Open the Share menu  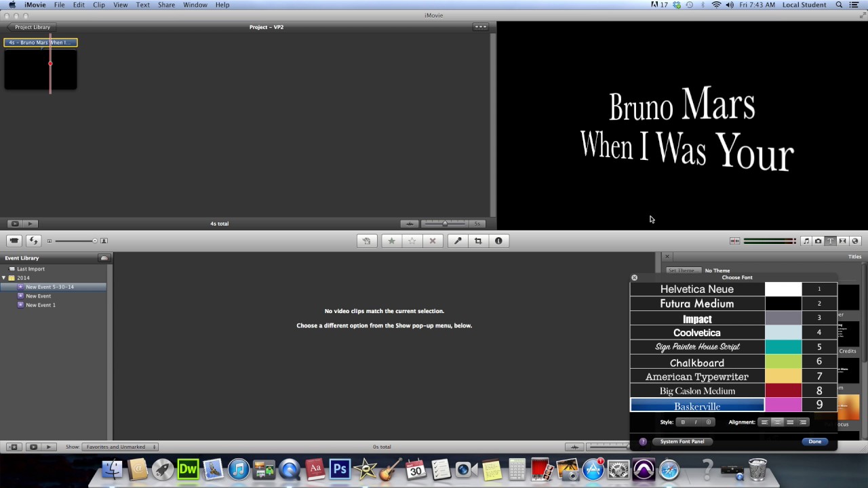pos(167,5)
